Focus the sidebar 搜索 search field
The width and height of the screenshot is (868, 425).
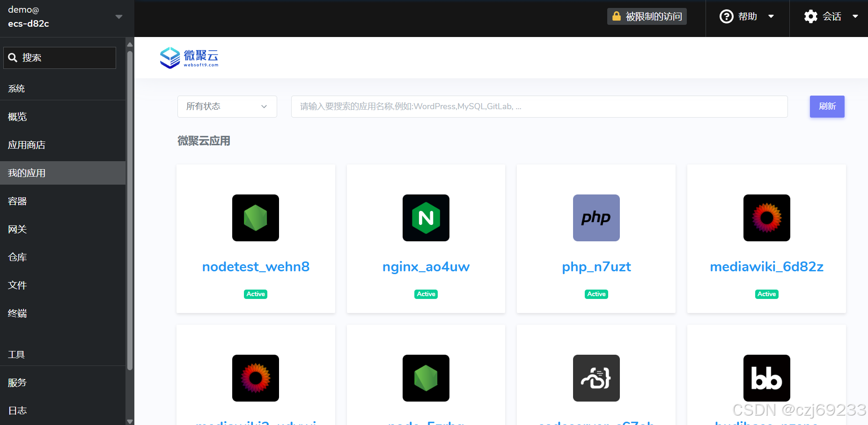pyautogui.click(x=59, y=58)
